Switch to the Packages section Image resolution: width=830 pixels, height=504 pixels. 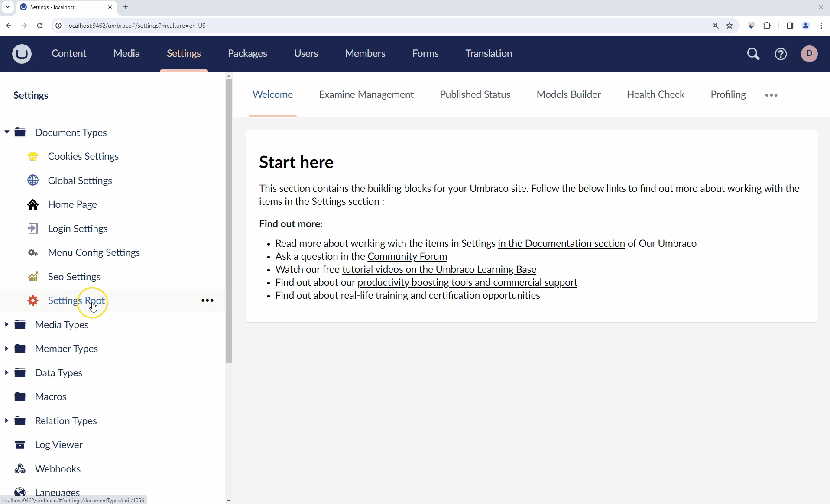pos(247,53)
